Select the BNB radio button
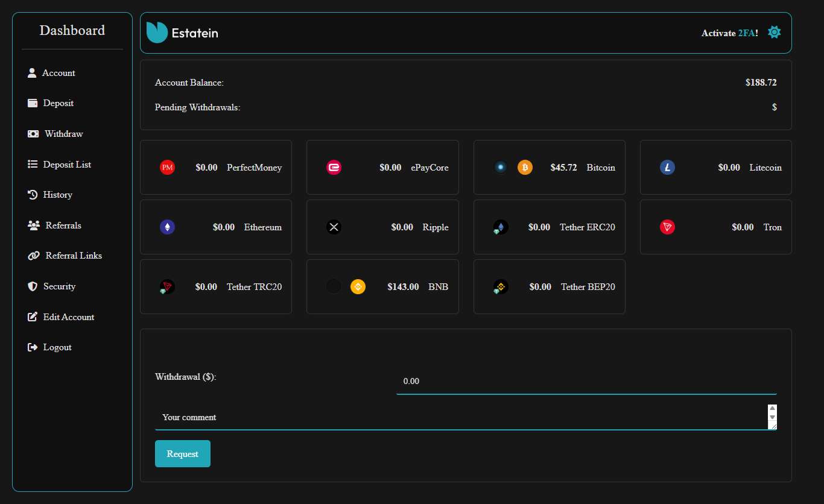824x504 pixels. pyautogui.click(x=334, y=287)
